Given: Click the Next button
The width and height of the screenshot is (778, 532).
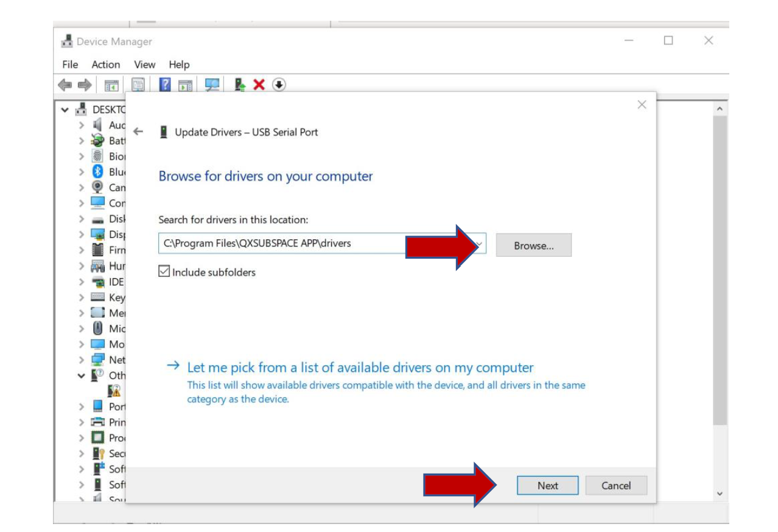Looking at the screenshot, I should click(x=547, y=486).
